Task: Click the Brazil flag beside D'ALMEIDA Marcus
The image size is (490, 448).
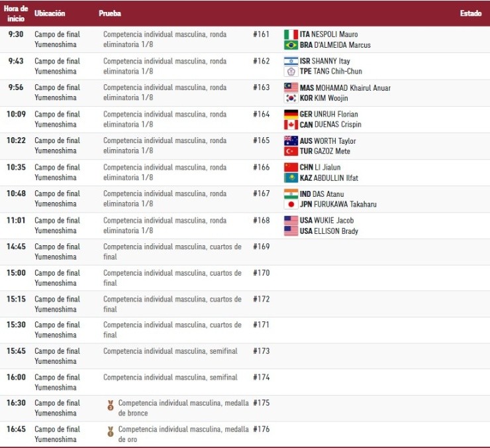Action: coord(291,45)
